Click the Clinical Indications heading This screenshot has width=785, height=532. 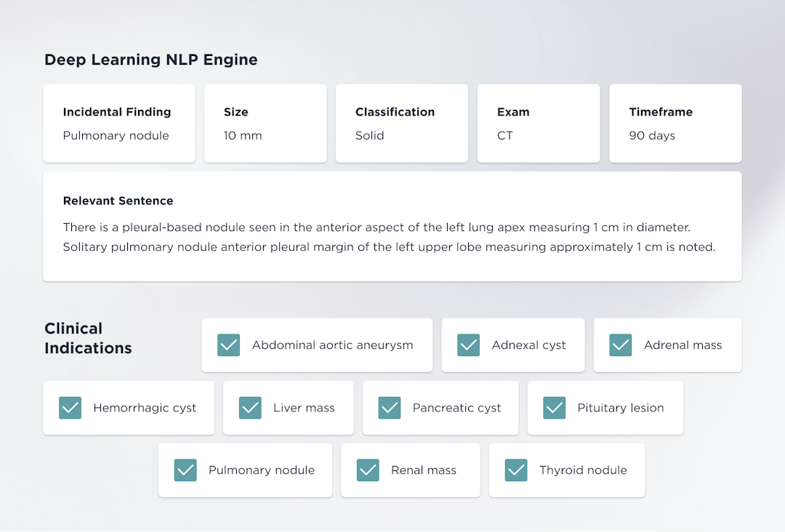pos(88,338)
